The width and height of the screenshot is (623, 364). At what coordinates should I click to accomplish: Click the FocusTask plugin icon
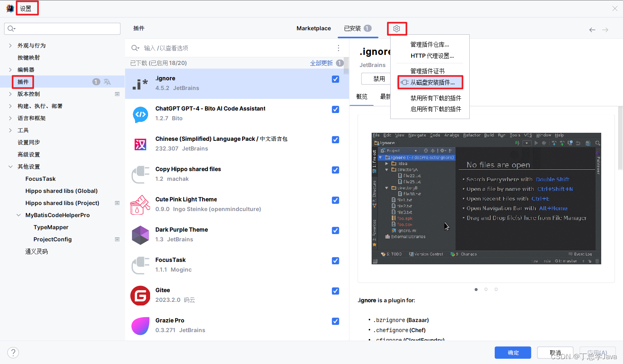140,266
